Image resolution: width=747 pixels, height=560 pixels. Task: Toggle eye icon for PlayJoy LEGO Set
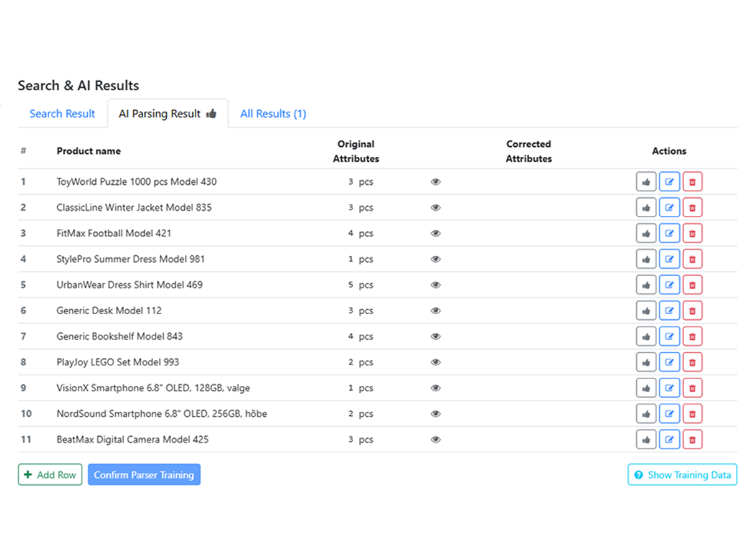(x=436, y=362)
